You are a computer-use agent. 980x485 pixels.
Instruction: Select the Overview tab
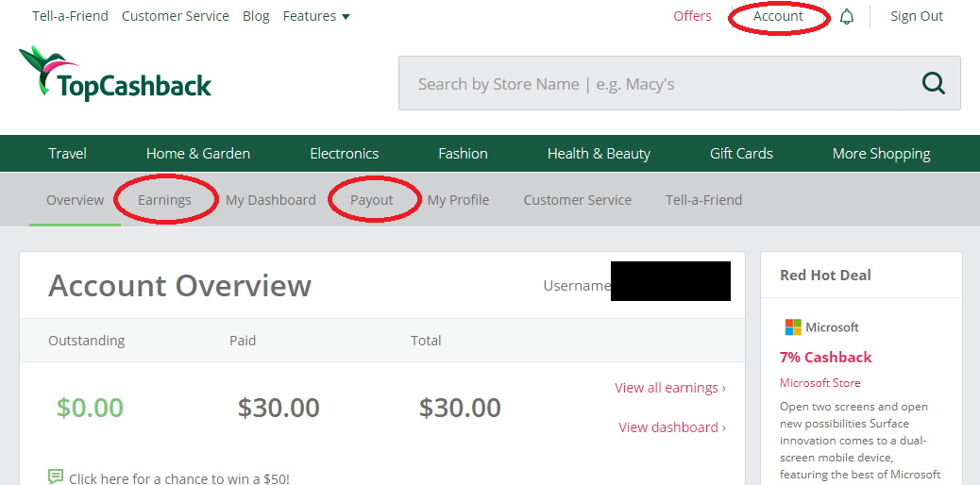(x=75, y=200)
